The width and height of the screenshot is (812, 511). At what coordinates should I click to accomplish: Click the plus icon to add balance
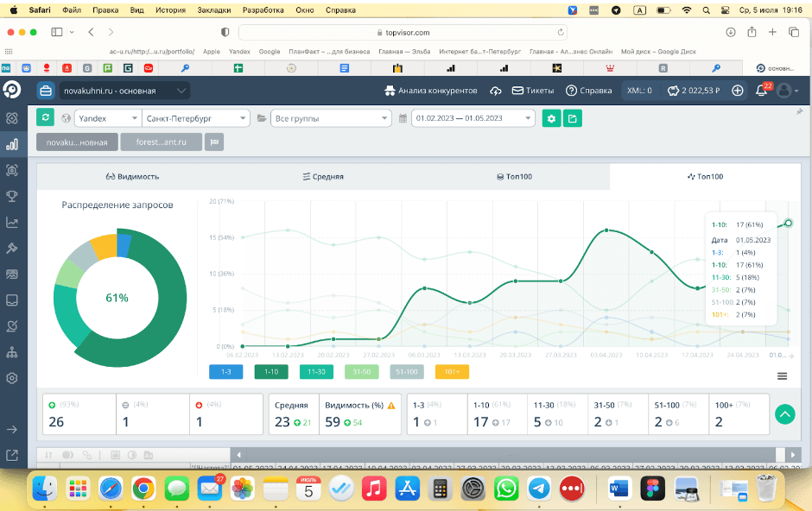pyautogui.click(x=737, y=91)
